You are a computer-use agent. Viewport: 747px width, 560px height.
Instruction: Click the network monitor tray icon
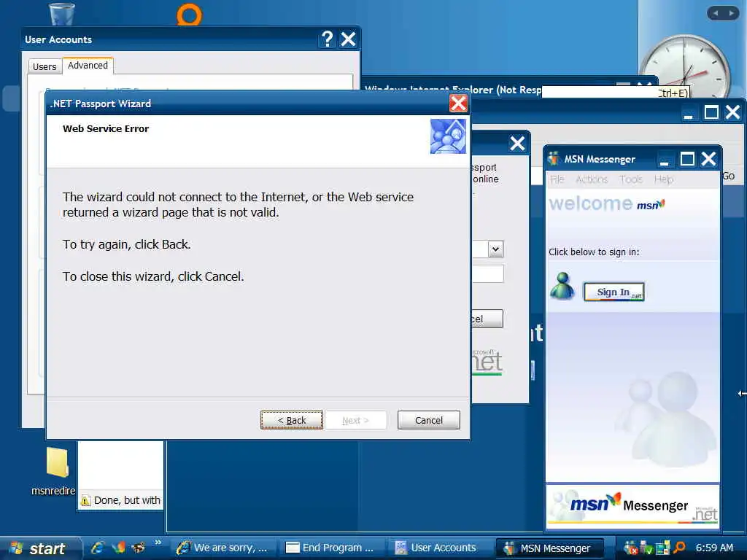pyautogui.click(x=662, y=548)
